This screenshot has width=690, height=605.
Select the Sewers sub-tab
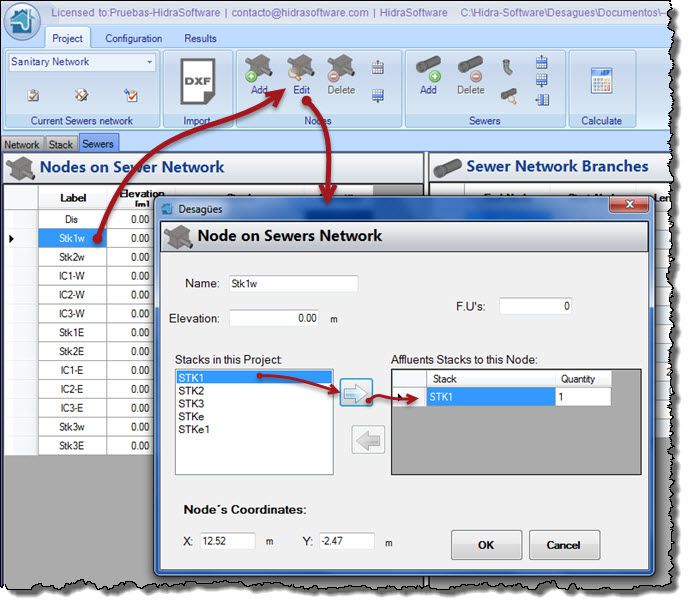(x=98, y=143)
